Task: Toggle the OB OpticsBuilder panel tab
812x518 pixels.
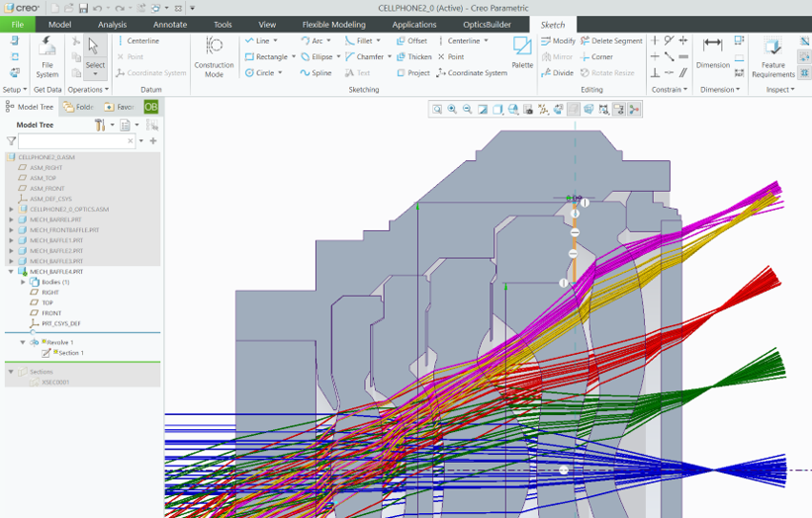Action: pos(150,107)
